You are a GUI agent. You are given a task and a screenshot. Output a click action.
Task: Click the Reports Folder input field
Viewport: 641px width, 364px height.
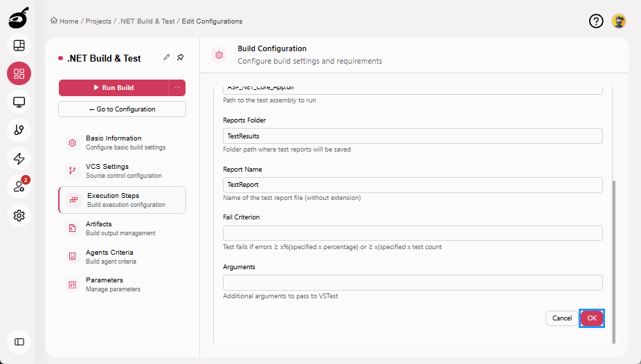(413, 136)
